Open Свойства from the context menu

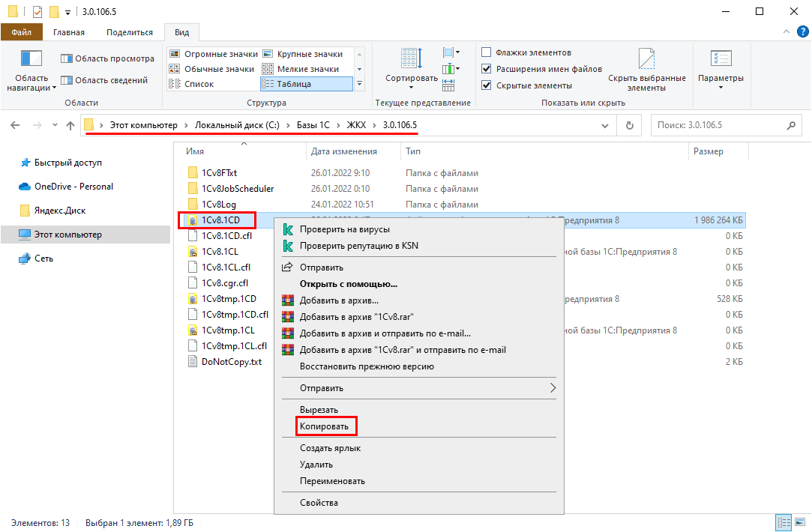click(319, 503)
